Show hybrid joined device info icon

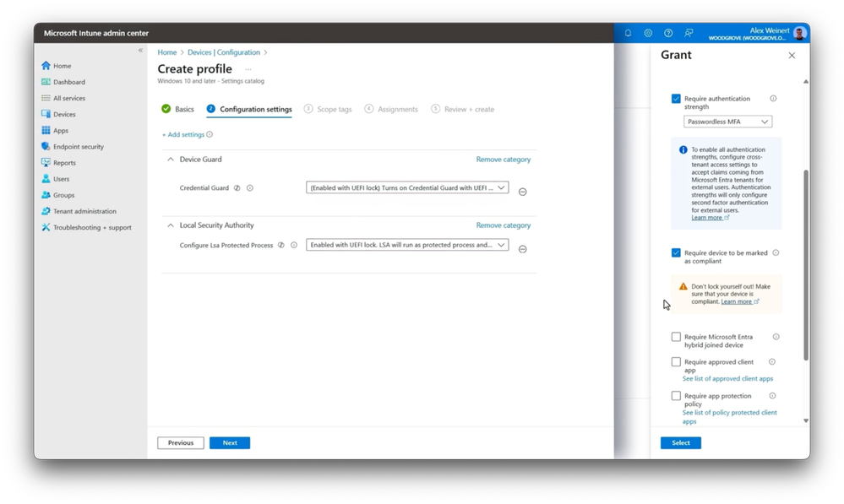click(776, 337)
